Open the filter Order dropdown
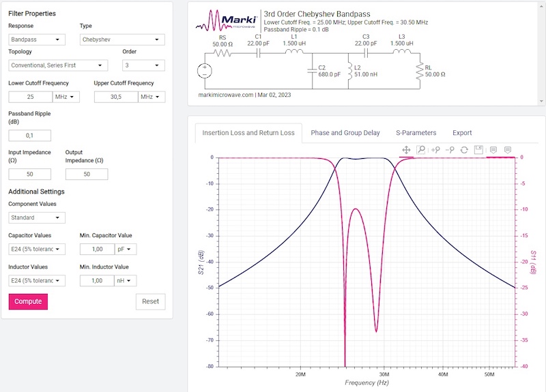This screenshot has width=546, height=392. click(143, 65)
